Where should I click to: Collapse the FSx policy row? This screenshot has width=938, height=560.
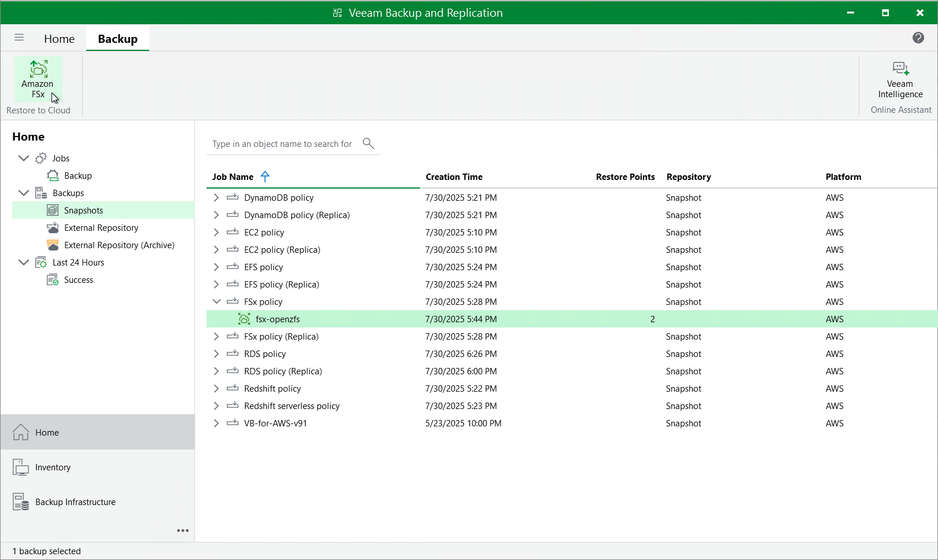coord(216,301)
